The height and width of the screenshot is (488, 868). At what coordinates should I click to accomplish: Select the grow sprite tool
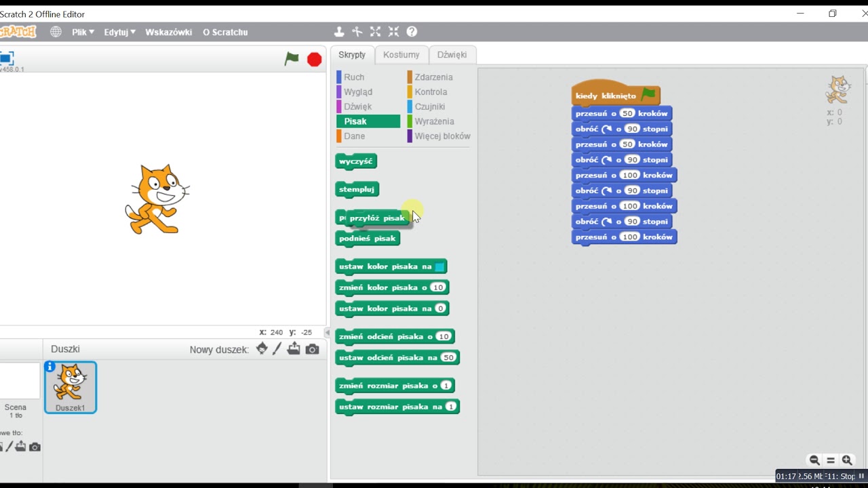(376, 32)
